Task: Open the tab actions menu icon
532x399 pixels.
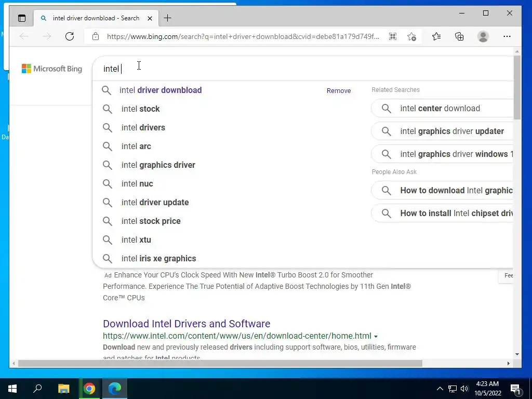Action: pos(22,18)
